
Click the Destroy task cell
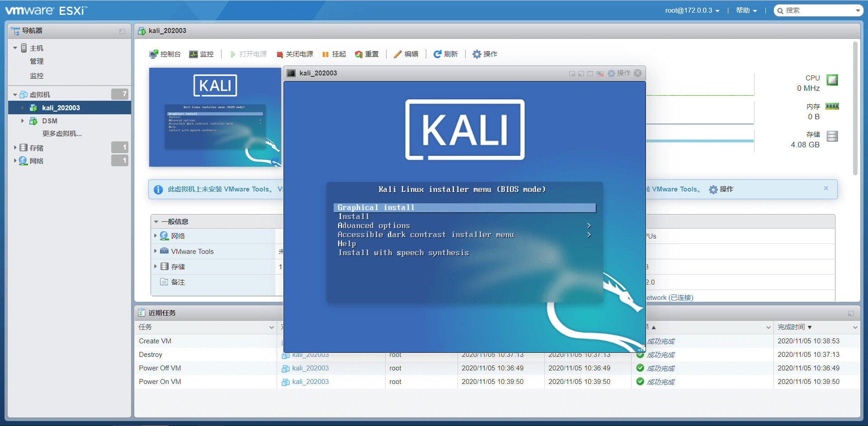(x=151, y=355)
